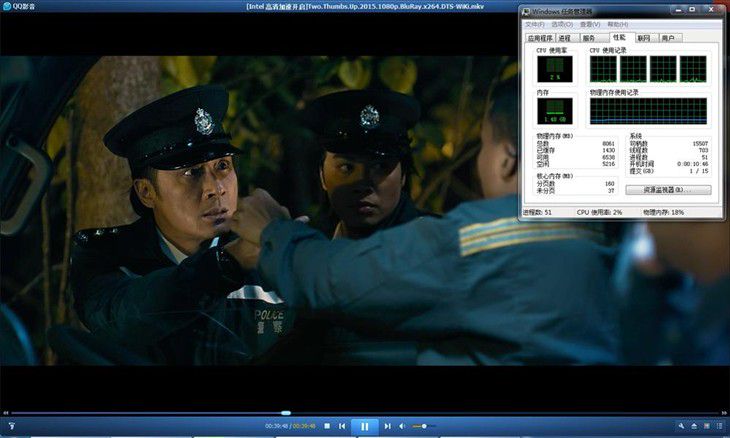Click the seek bar progress handle
730x438 pixels.
[x=286, y=413]
